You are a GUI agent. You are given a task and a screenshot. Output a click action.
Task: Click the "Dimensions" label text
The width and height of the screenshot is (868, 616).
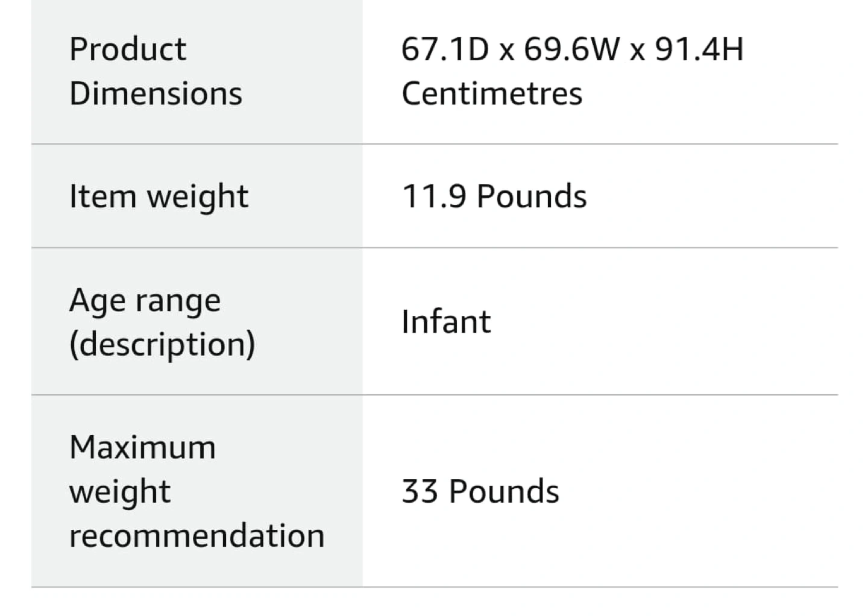click(x=156, y=93)
